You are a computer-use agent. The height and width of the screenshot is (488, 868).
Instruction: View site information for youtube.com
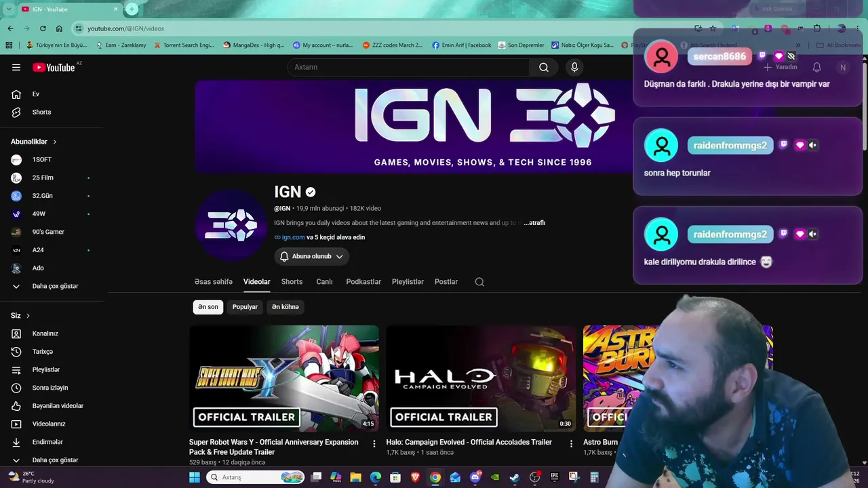point(79,28)
